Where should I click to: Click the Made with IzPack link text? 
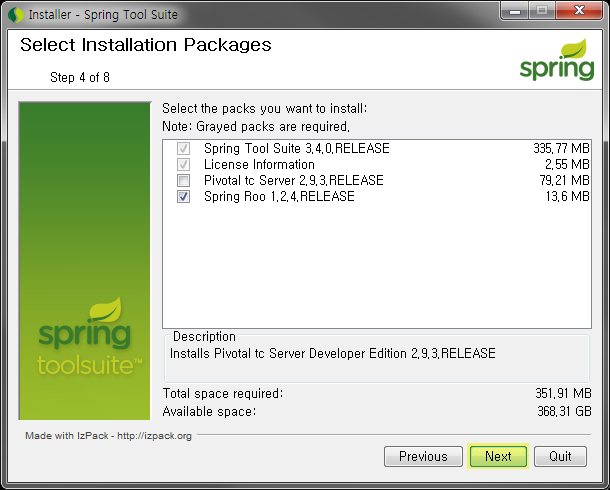(x=109, y=436)
